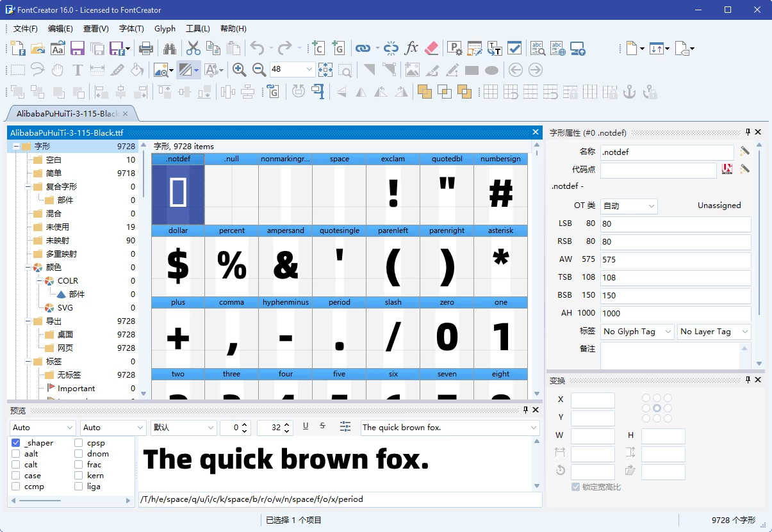Enable the frac feature checkbox
Viewport: 772px width, 532px height.
(79, 465)
